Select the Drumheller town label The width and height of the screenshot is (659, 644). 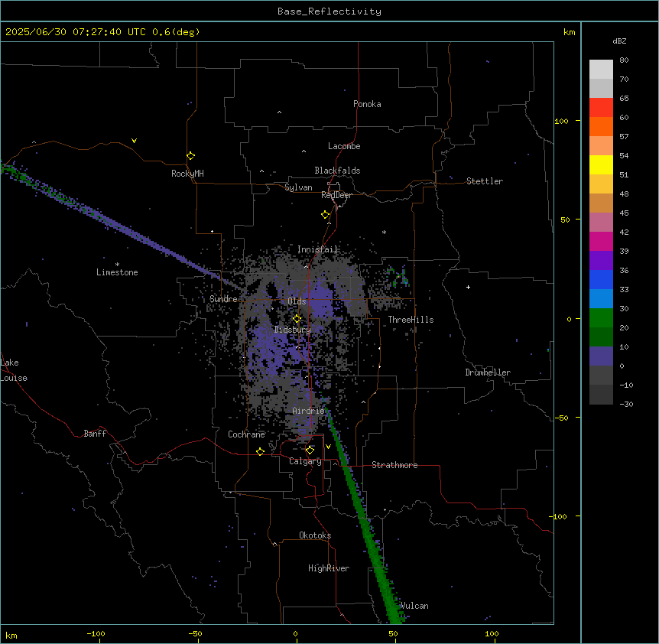pyautogui.click(x=488, y=372)
